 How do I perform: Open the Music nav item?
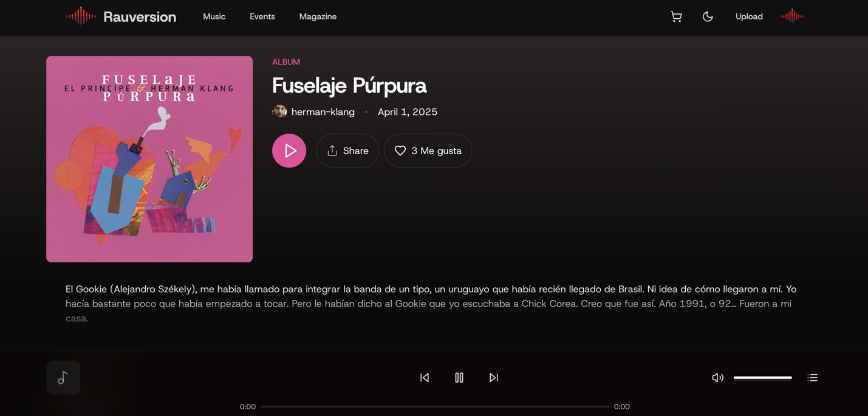(x=214, y=16)
